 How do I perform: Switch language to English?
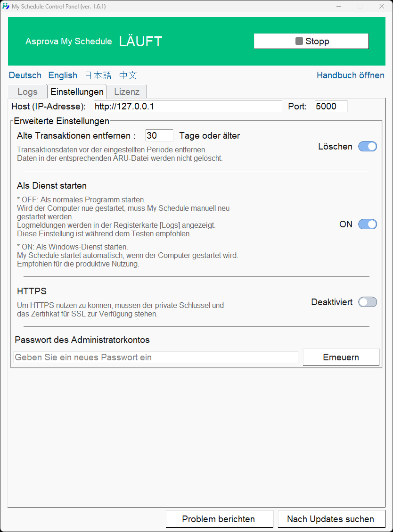point(63,75)
